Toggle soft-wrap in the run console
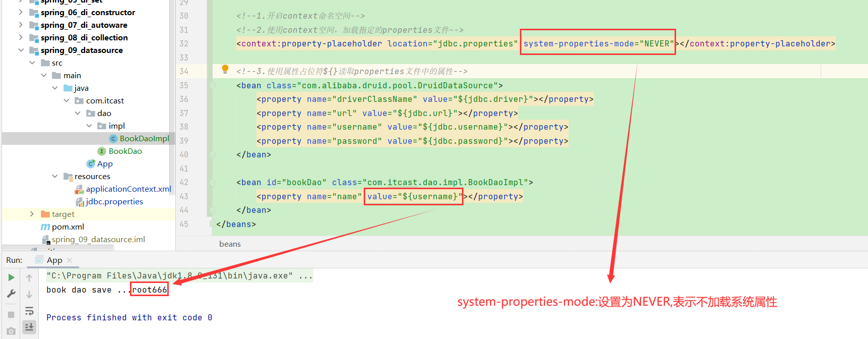 click(x=29, y=311)
